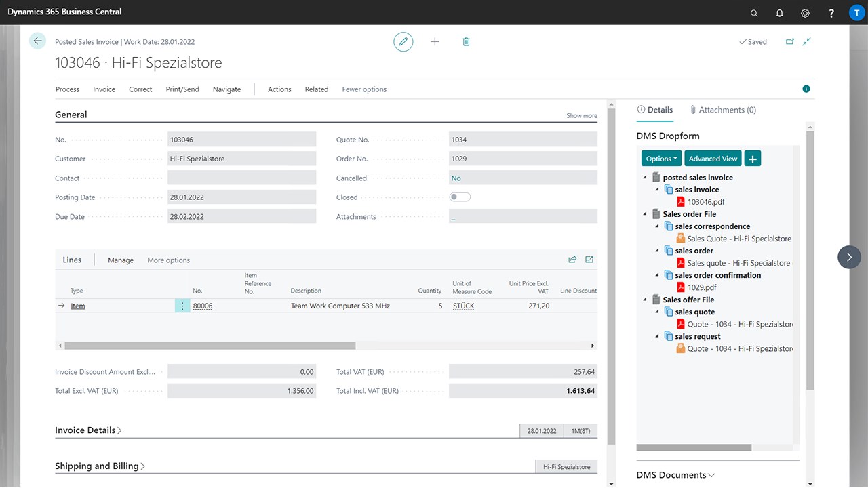Collapse the posted sales invoice tree node

pos(645,178)
